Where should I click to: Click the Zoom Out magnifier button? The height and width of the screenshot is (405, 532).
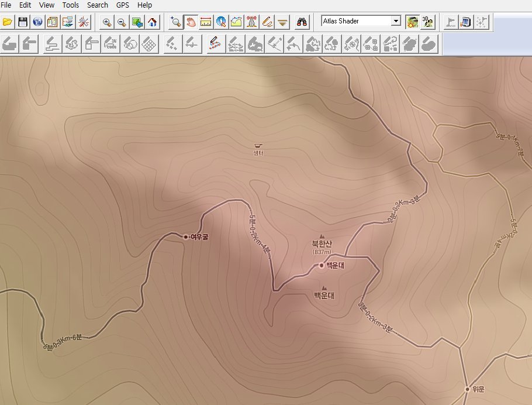122,22
